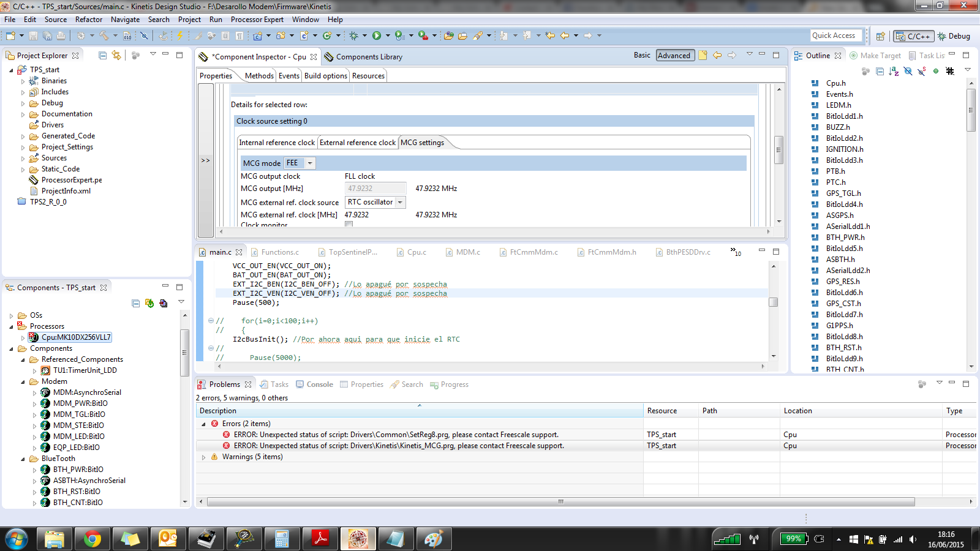Screen dimensions: 980x551
Task: Switch Component Inspector to Basic view
Action: point(642,55)
